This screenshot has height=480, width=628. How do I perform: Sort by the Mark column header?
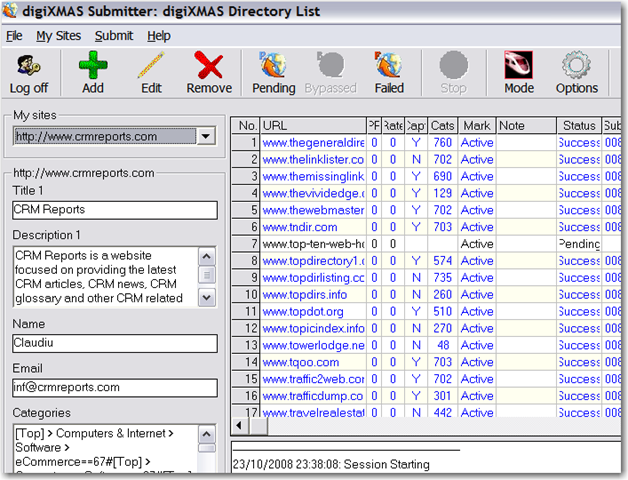click(x=477, y=126)
